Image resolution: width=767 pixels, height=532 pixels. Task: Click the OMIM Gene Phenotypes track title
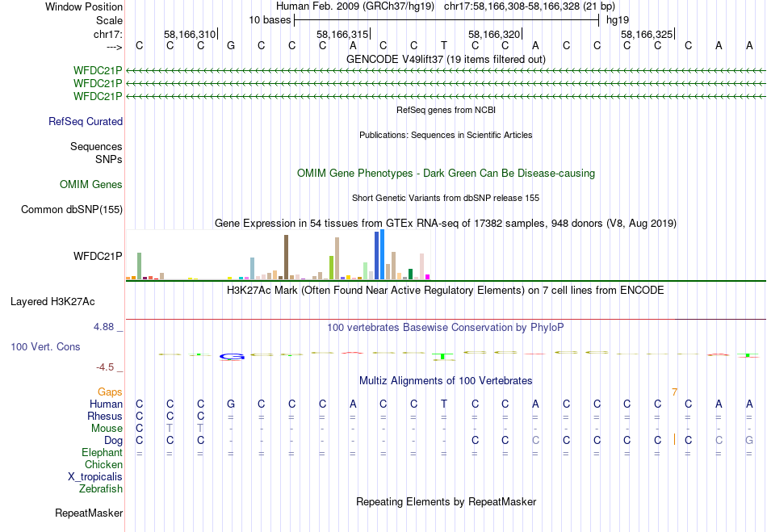click(446, 173)
